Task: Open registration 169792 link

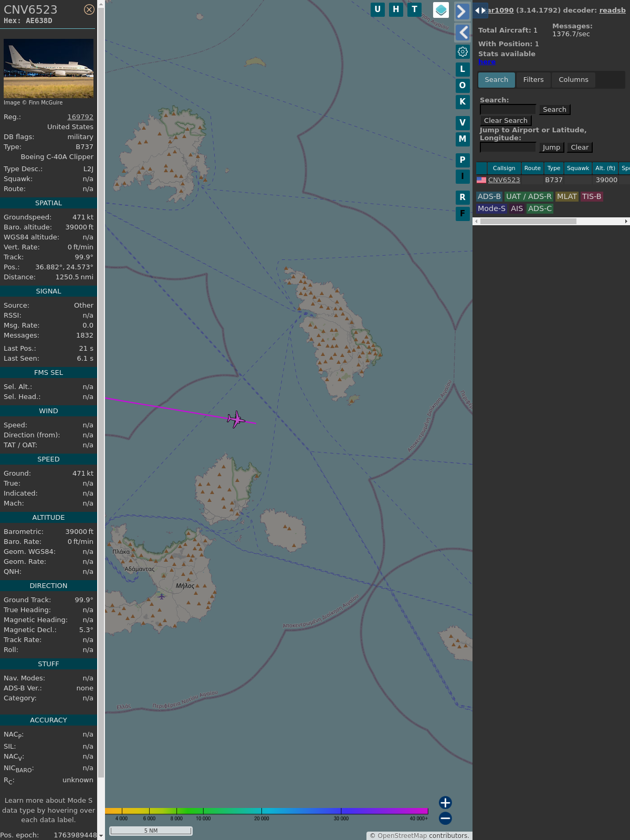Action: pyautogui.click(x=80, y=117)
